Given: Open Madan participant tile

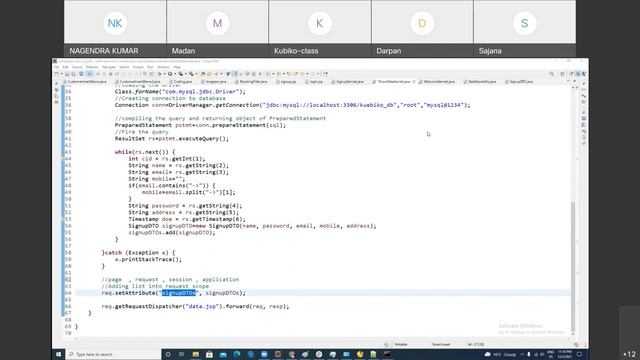Looking at the screenshot, I should 217,29.
